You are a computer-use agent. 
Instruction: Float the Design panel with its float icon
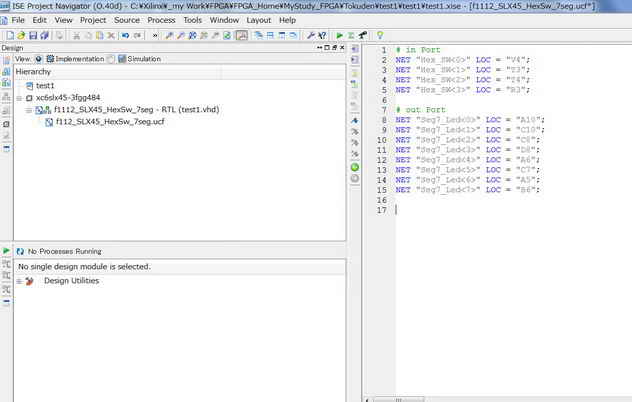click(x=334, y=48)
